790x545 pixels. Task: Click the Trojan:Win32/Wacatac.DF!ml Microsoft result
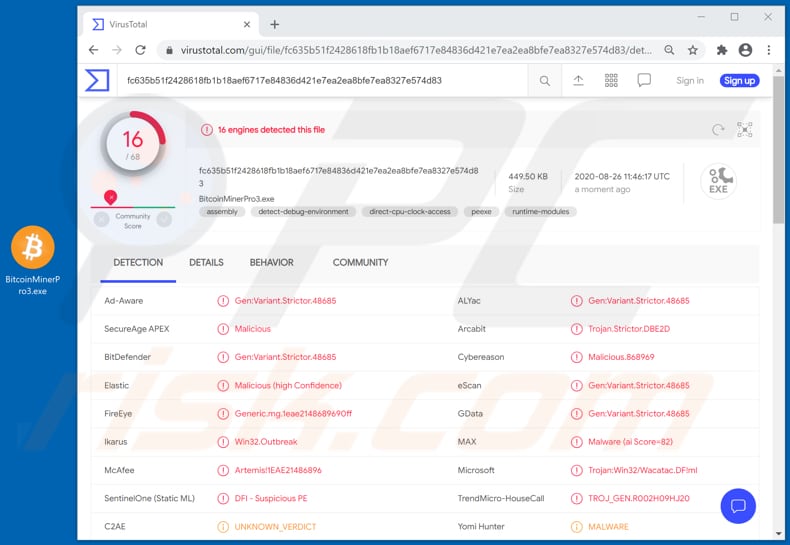pos(643,470)
